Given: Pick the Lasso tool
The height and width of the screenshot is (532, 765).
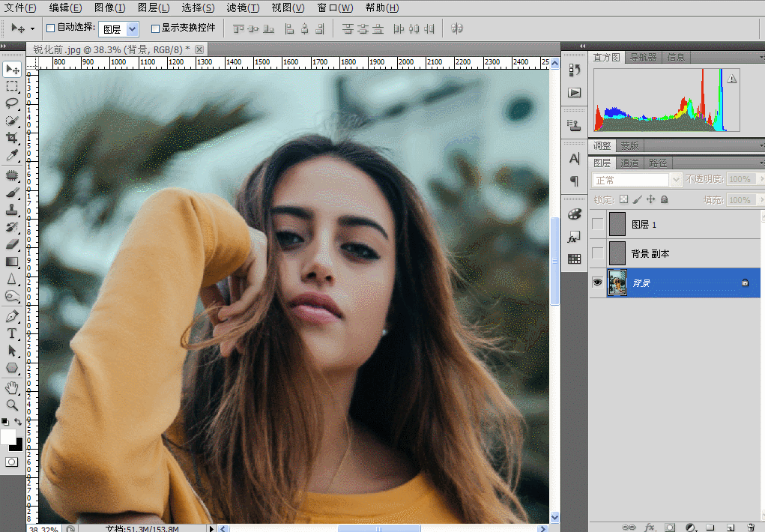Looking at the screenshot, I should click(x=12, y=103).
